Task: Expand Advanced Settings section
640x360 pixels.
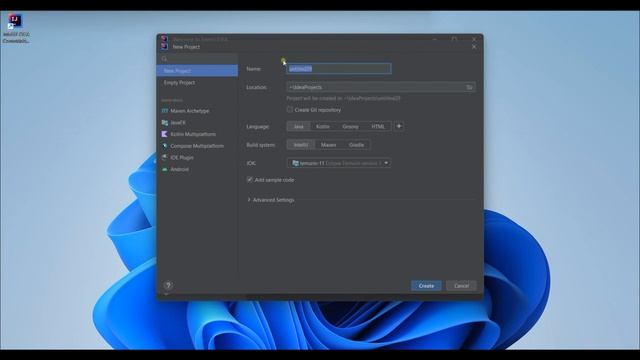Action: 271,200
